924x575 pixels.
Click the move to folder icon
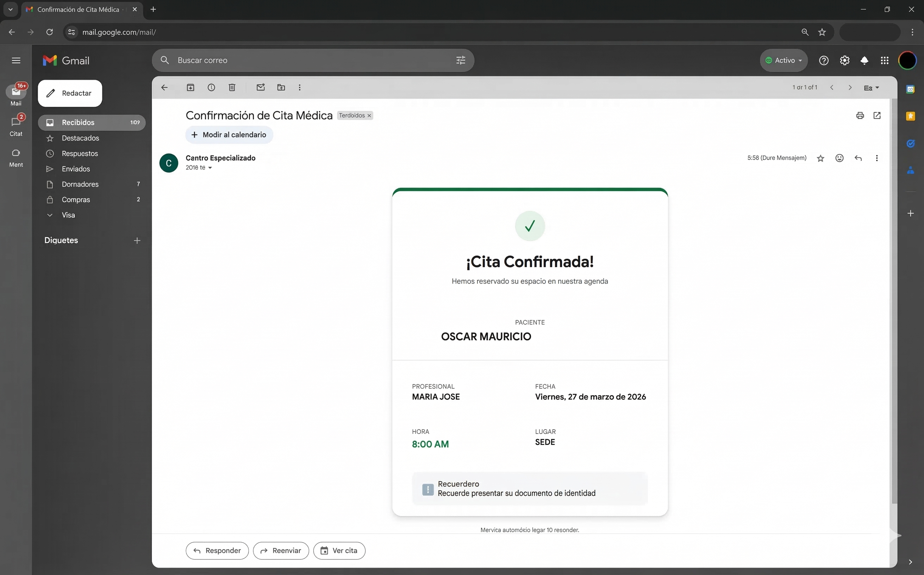coord(281,87)
